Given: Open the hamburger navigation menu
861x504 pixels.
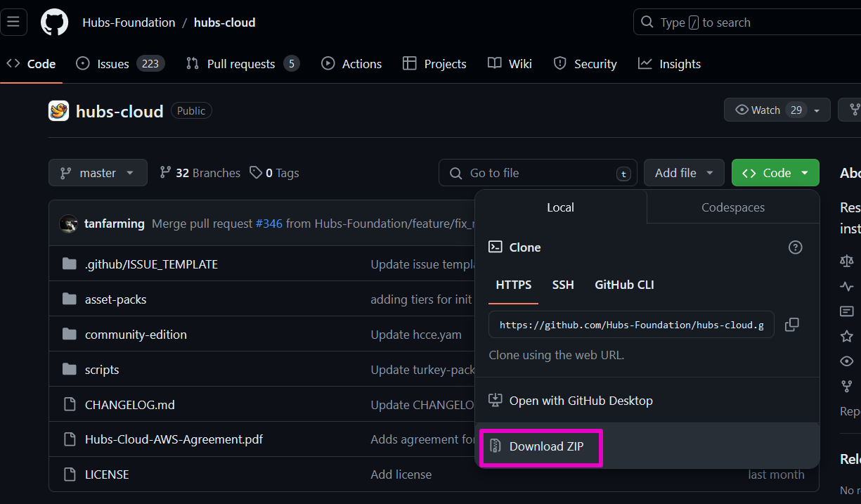Looking at the screenshot, I should click(x=13, y=22).
